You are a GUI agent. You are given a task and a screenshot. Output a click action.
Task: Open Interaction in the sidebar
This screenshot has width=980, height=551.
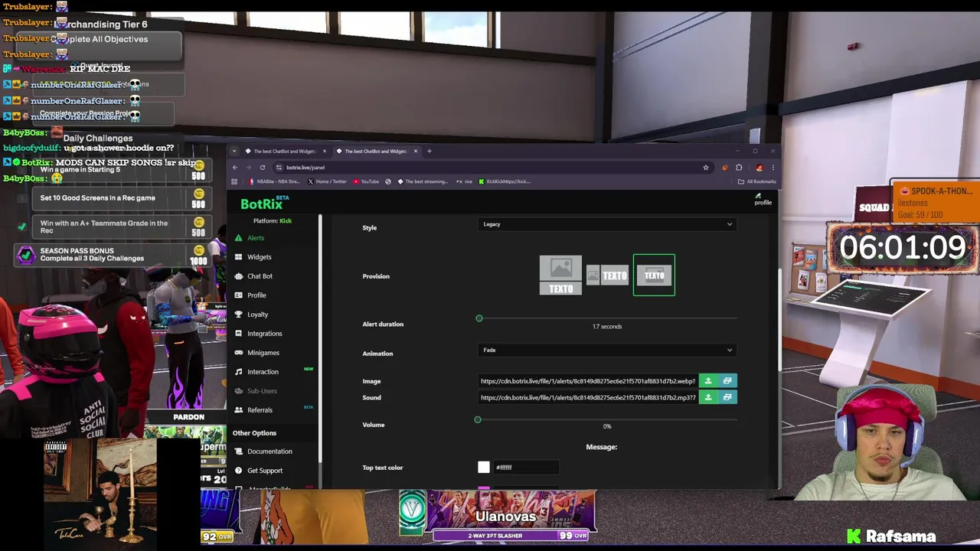click(263, 372)
